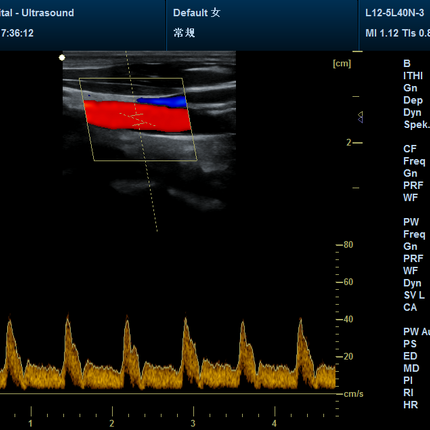This screenshot has width=430, height=430.
Task: Click the 3 second marker on time axis
Action: (193, 423)
